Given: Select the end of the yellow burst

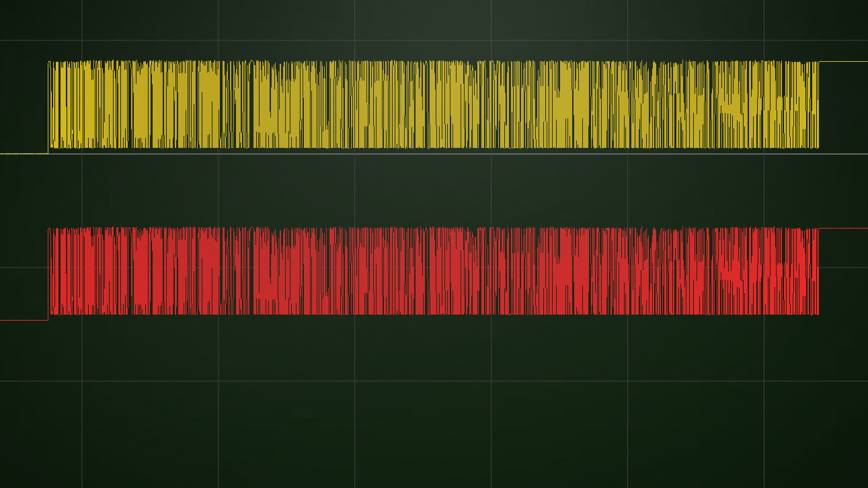Looking at the screenshot, I should pos(818,104).
